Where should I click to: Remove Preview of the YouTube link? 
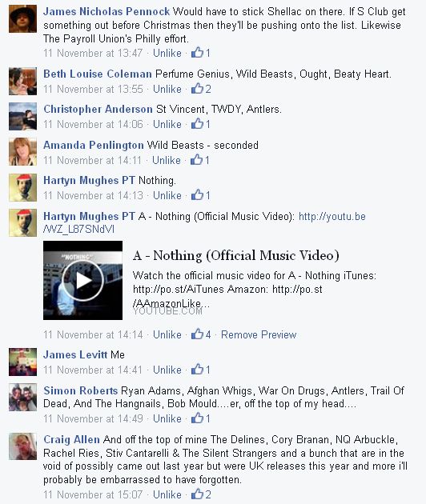(259, 334)
